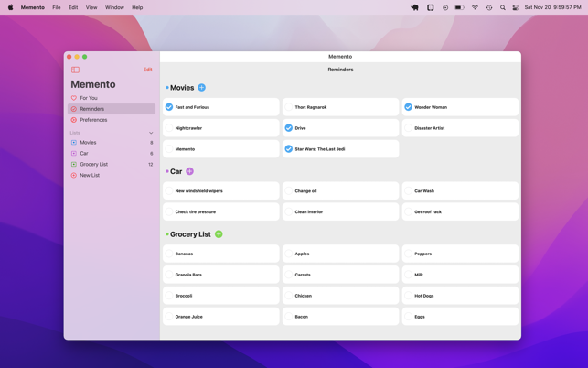588x368 pixels.
Task: Open the Window menu
Action: pyautogui.click(x=114, y=7)
